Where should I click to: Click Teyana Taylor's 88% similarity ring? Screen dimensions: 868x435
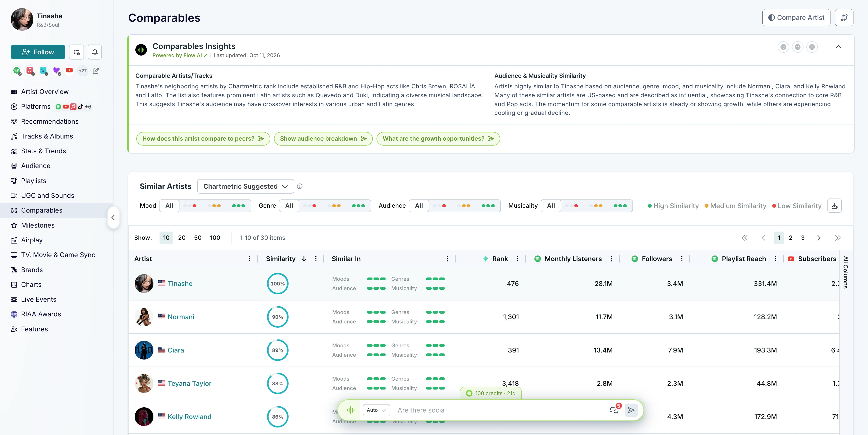(x=277, y=383)
